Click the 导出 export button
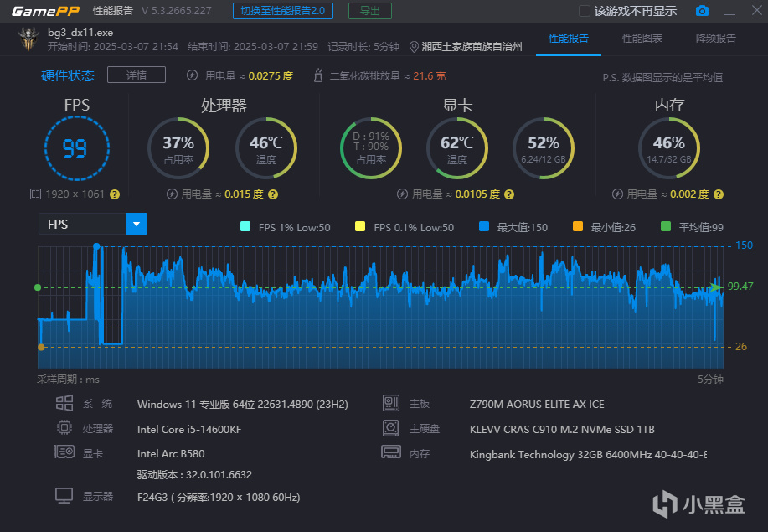Image resolution: width=768 pixels, height=532 pixels. (x=370, y=11)
